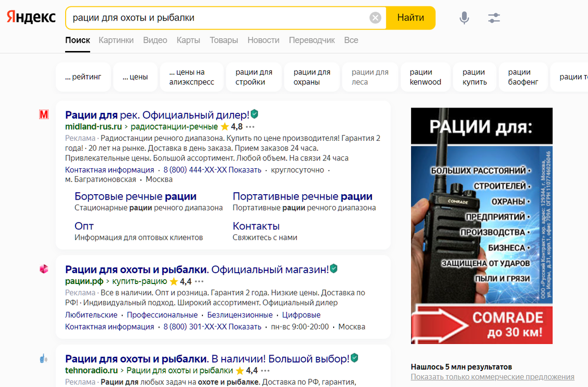Click the star rating 4,8 icon
The width and height of the screenshot is (588, 387).
click(x=224, y=127)
